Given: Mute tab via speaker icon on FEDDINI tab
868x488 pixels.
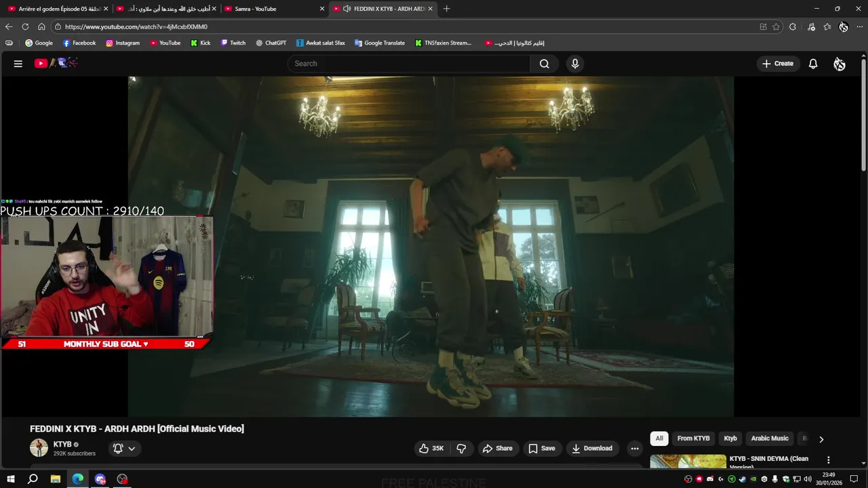Looking at the screenshot, I should [x=347, y=9].
